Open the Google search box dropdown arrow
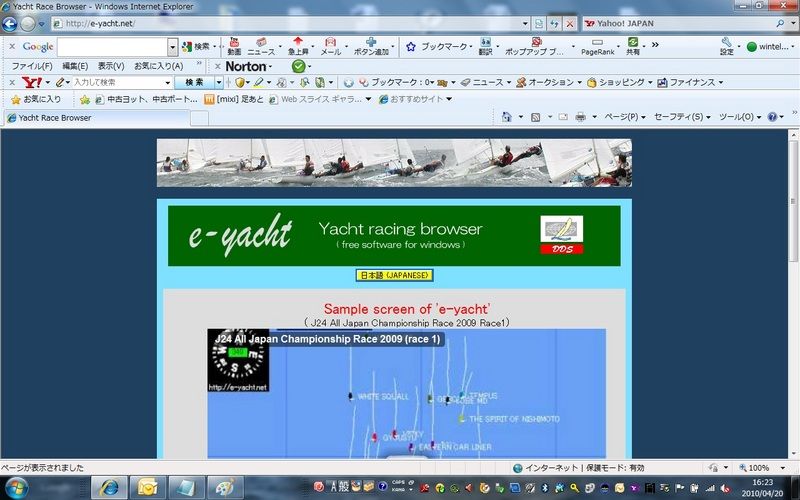800x500 pixels. pos(172,47)
